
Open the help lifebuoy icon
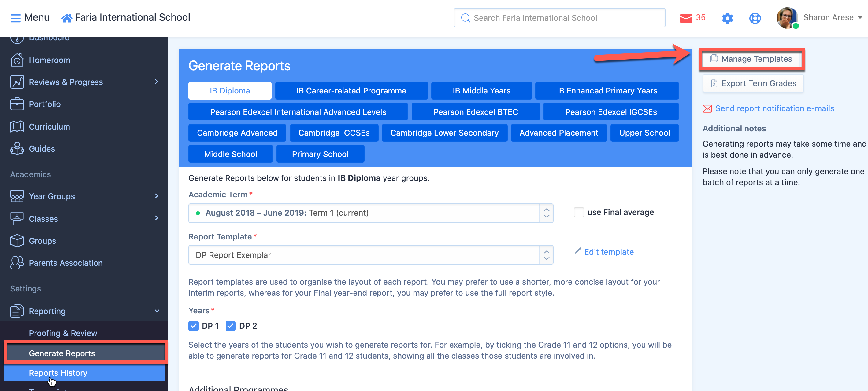[755, 18]
